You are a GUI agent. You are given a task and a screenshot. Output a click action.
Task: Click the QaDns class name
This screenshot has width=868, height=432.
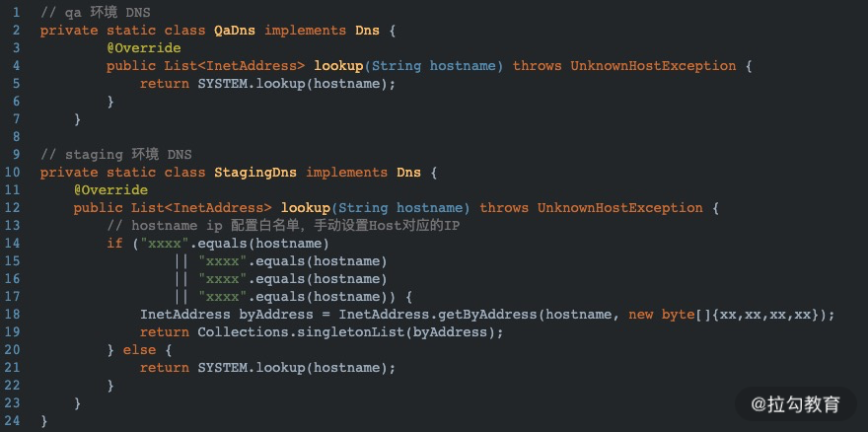235,30
